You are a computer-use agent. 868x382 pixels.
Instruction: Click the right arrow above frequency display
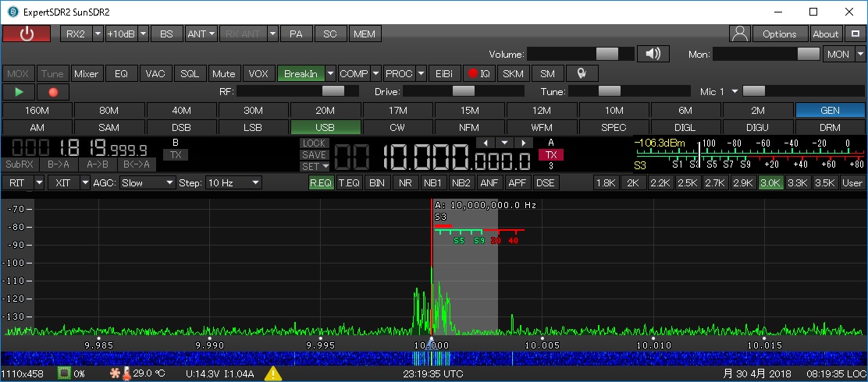click(x=523, y=143)
